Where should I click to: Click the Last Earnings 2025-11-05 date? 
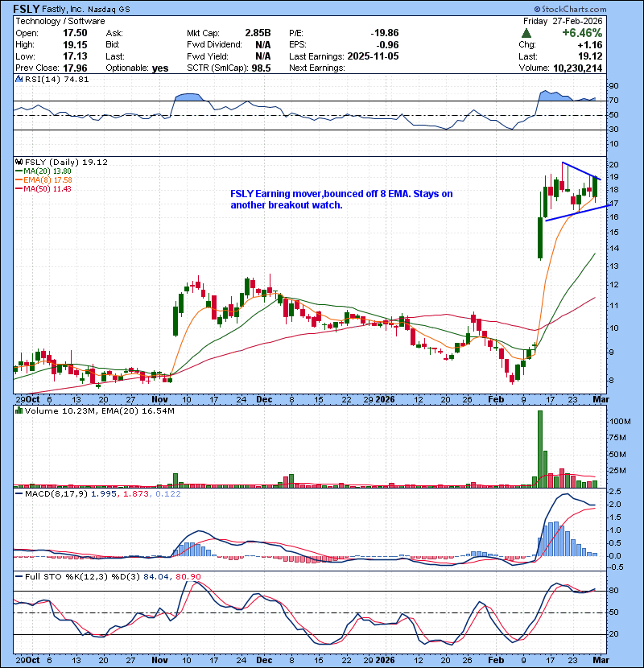pyautogui.click(x=373, y=56)
